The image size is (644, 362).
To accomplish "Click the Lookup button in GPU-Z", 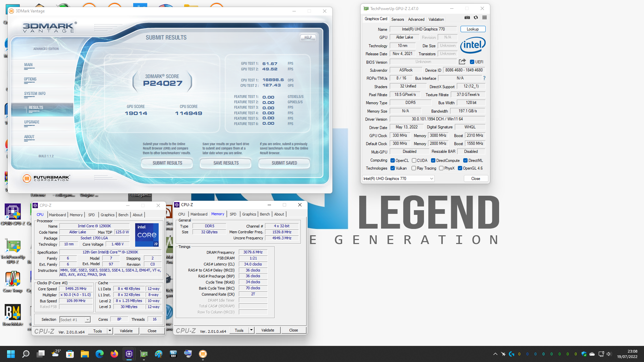I will click(473, 29).
